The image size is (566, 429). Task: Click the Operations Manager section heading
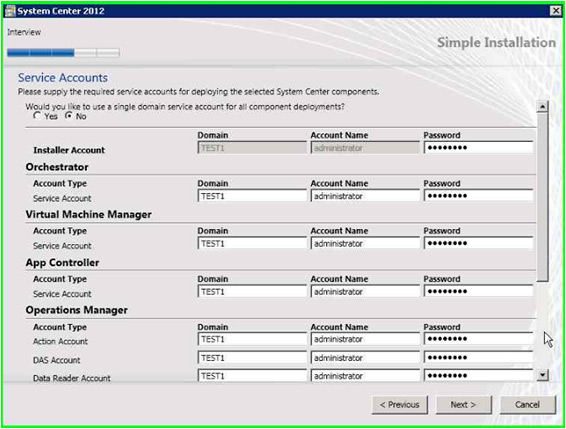(77, 310)
